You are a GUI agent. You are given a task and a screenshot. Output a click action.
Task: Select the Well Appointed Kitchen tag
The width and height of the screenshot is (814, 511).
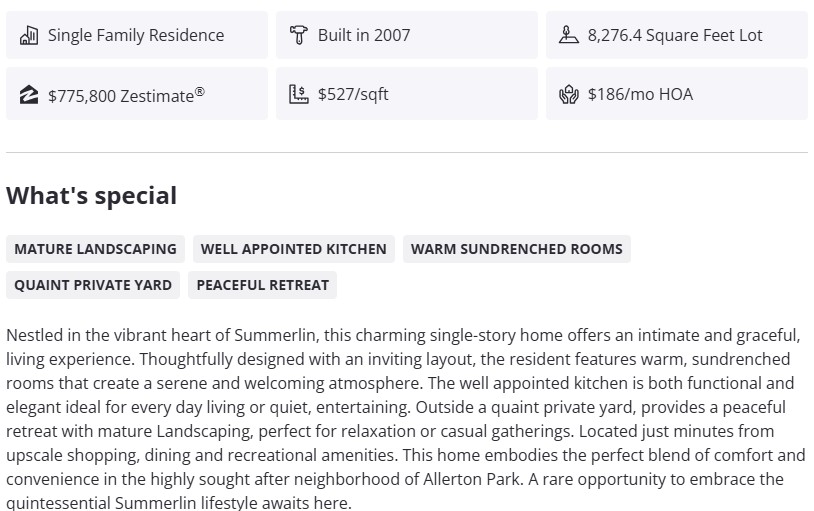point(293,249)
